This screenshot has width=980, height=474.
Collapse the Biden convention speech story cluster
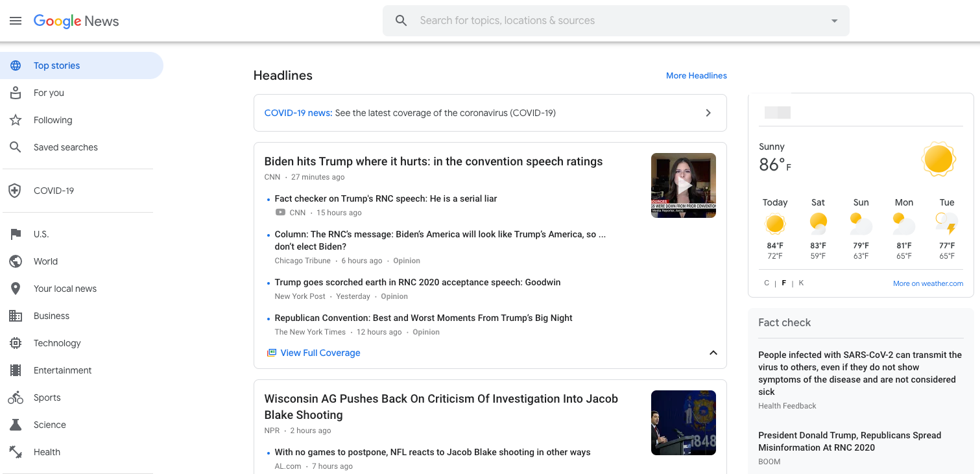click(713, 352)
